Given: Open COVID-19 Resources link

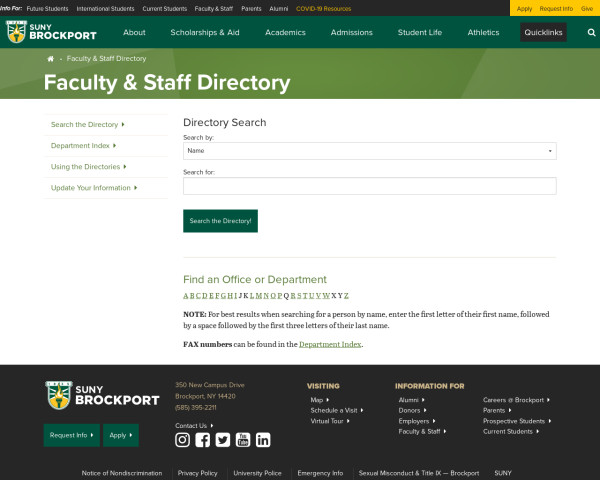Looking at the screenshot, I should pos(323,8).
